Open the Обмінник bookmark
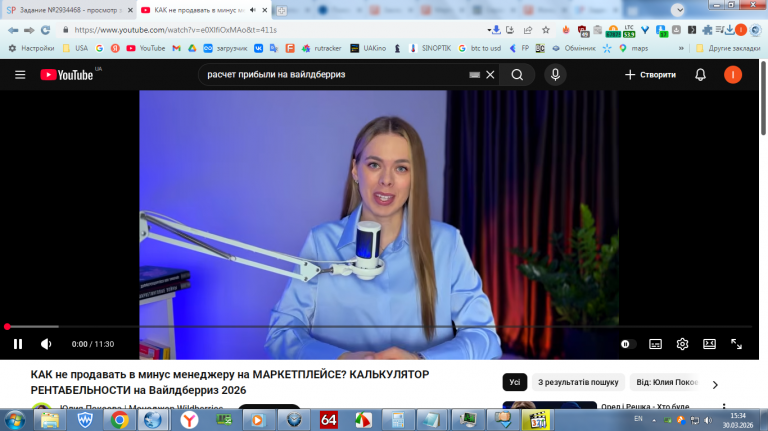 (x=574, y=48)
